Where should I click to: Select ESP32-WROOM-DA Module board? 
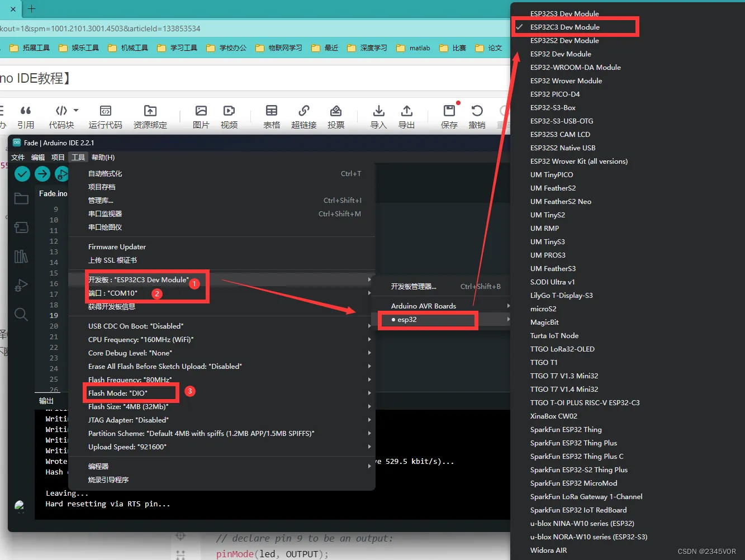pyautogui.click(x=575, y=67)
